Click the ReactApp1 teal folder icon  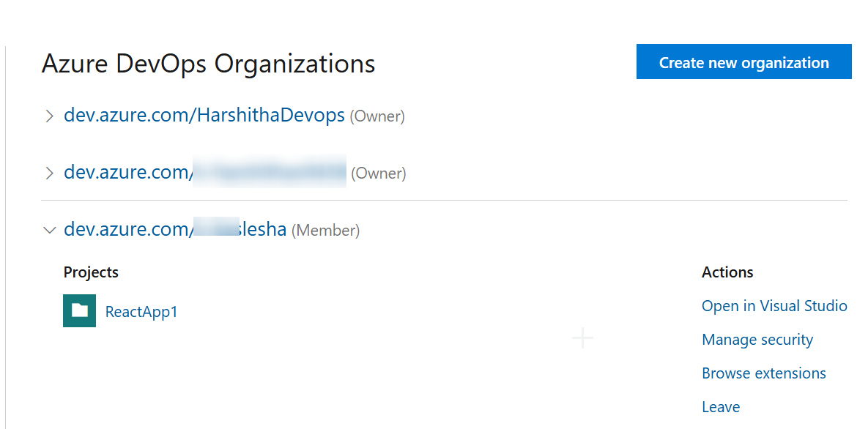pyautogui.click(x=79, y=310)
